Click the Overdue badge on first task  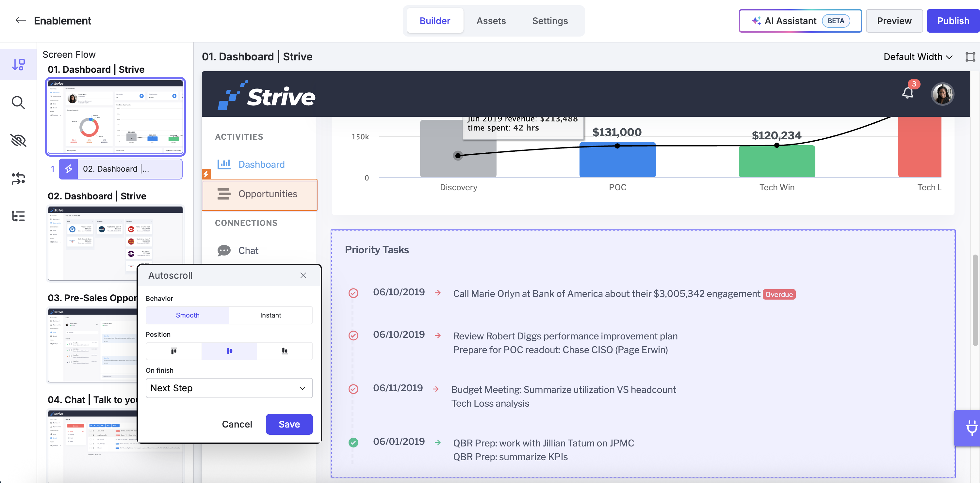coord(779,294)
